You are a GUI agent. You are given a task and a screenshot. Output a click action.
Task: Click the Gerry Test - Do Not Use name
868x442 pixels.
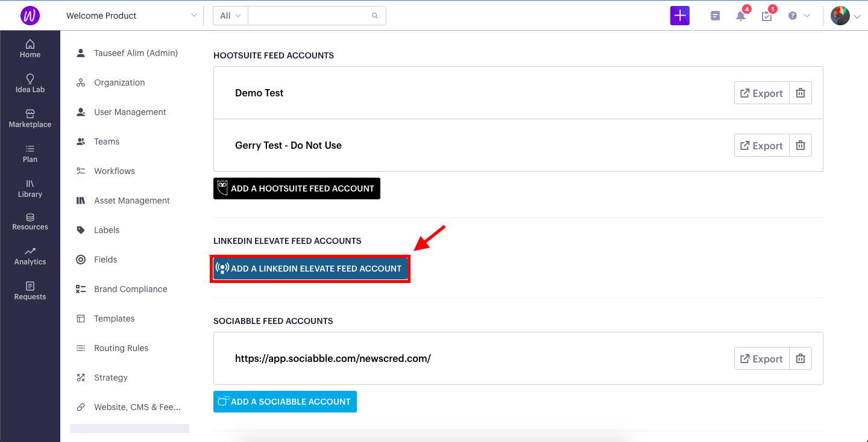pyautogui.click(x=288, y=145)
